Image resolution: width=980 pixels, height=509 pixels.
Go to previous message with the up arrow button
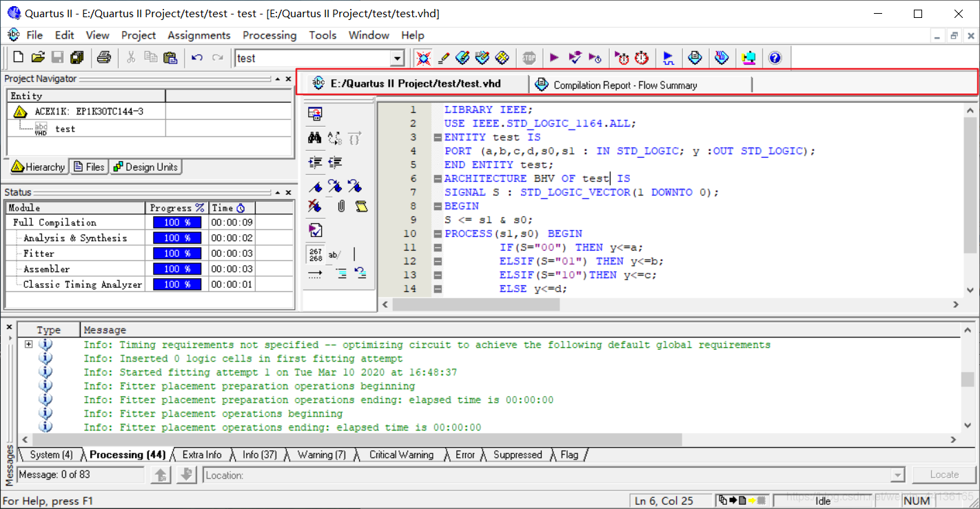161,475
